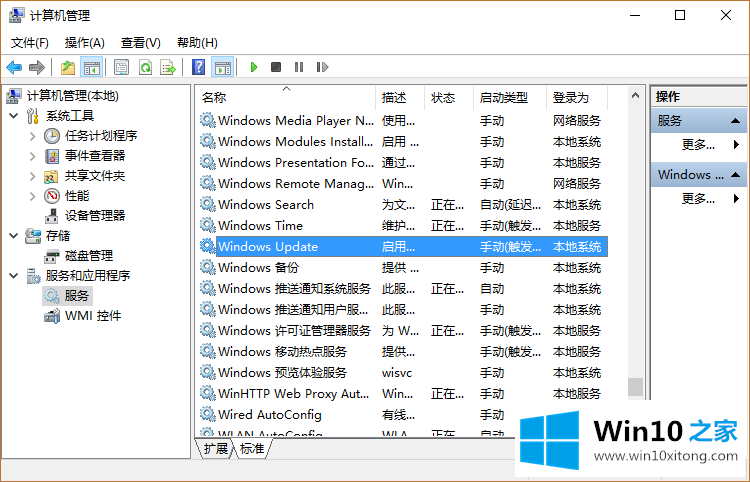The height and width of the screenshot is (482, 750).
Task: Switch to the 扩展 tab
Action: 216,449
